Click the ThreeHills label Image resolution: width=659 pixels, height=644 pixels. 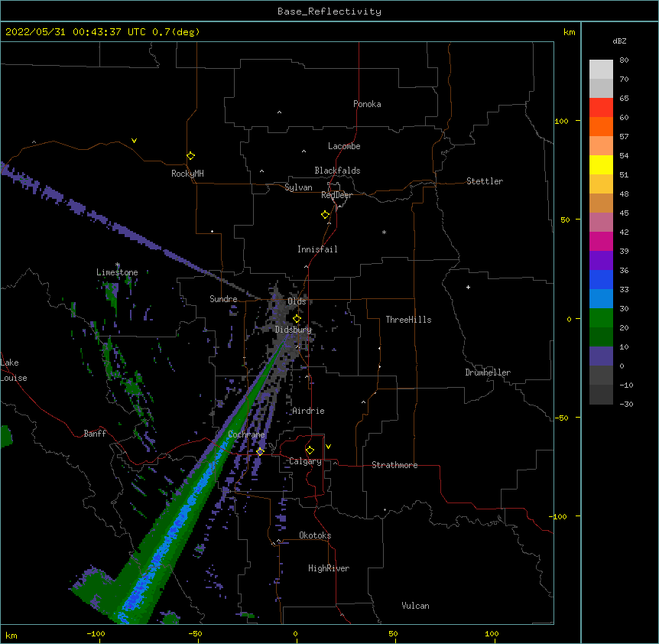coord(409,320)
